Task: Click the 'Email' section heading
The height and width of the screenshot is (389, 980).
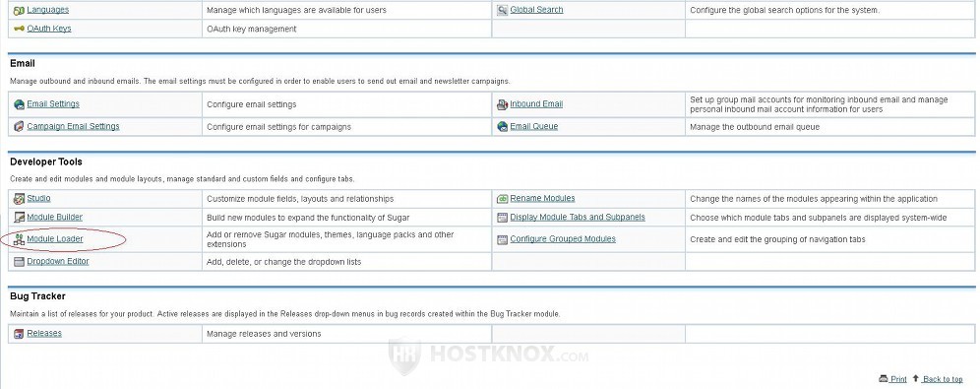Action: [x=23, y=64]
